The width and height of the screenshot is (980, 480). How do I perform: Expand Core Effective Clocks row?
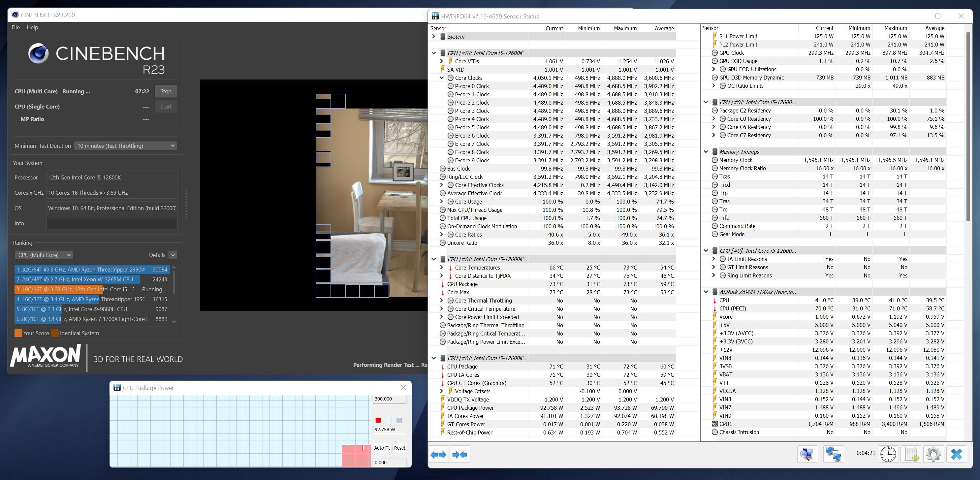[x=441, y=185]
